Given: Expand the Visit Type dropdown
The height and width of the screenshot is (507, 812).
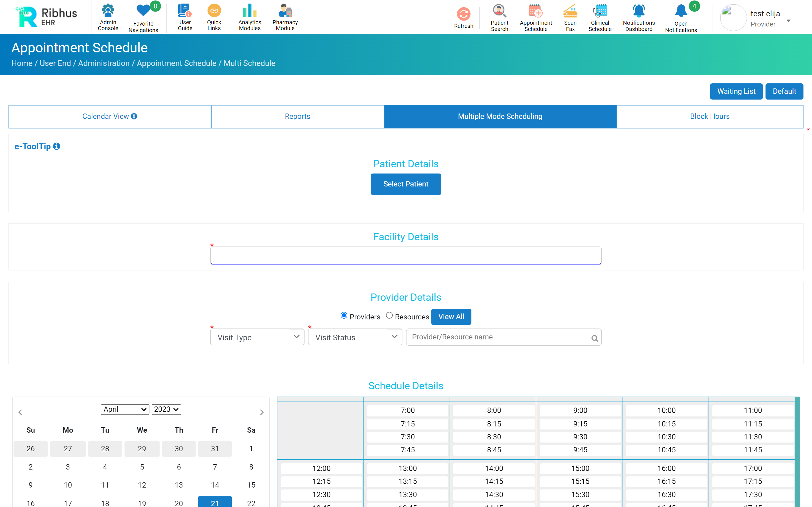Looking at the screenshot, I should 257,337.
